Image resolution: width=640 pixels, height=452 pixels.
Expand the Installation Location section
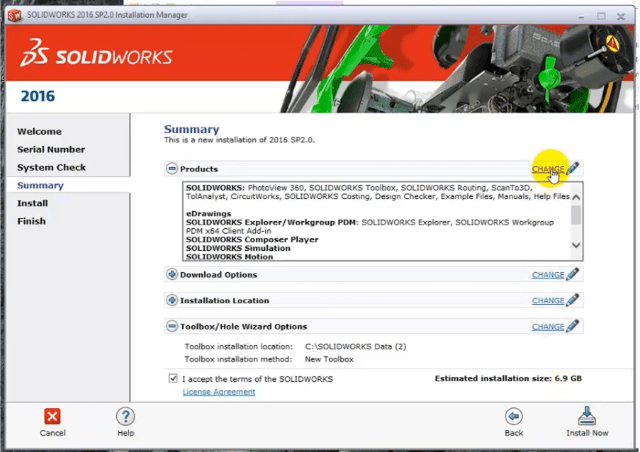click(x=172, y=300)
